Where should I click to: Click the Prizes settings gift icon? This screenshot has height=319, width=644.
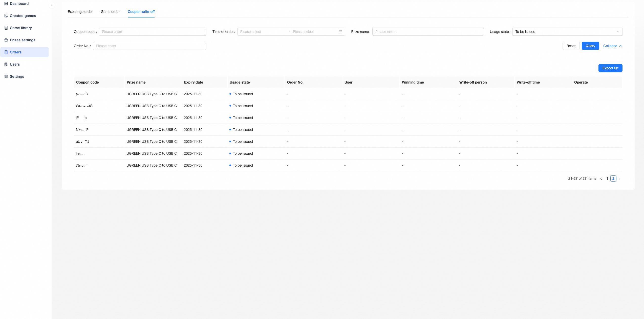click(6, 40)
